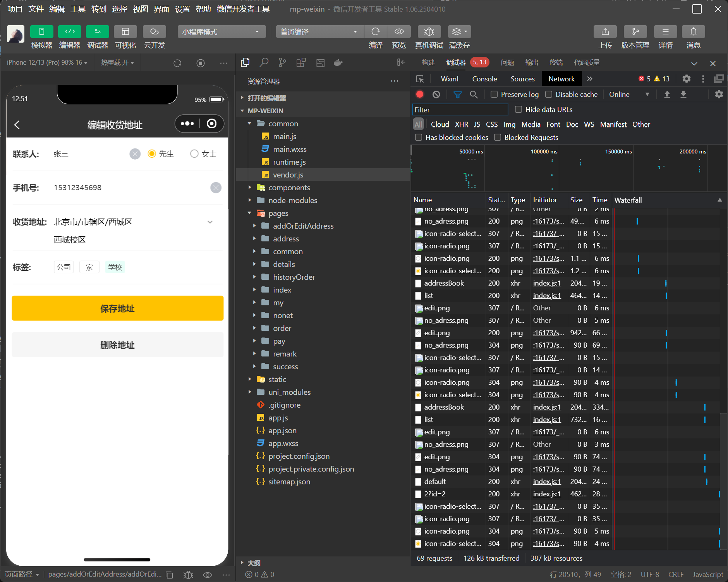Click the 保存地址 button
Viewport: 728px width, 582px height.
pos(117,308)
